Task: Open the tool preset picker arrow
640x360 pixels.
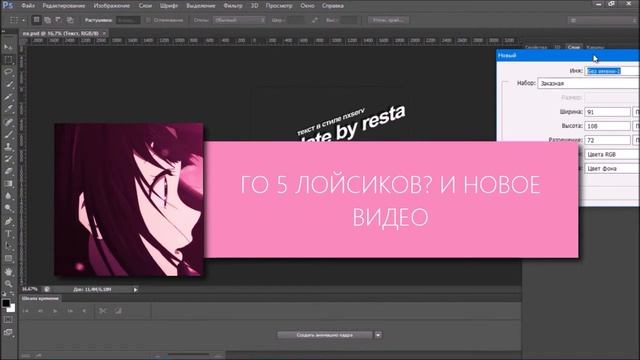Action: tap(23, 20)
